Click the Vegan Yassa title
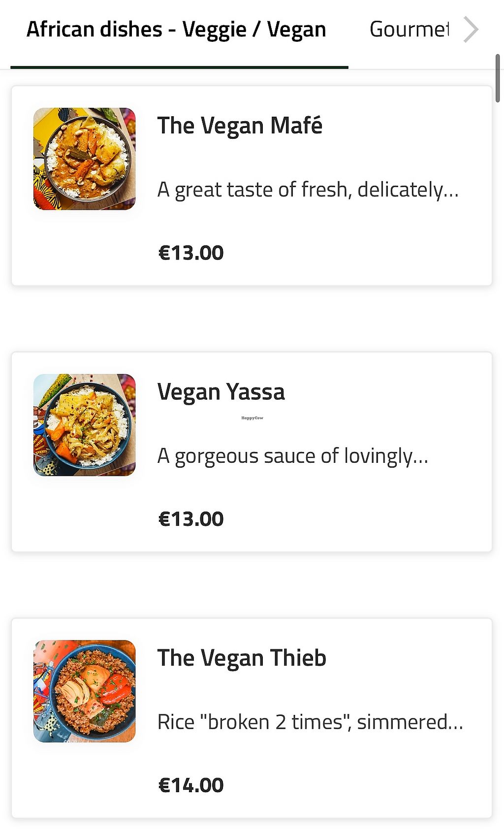 pos(221,392)
